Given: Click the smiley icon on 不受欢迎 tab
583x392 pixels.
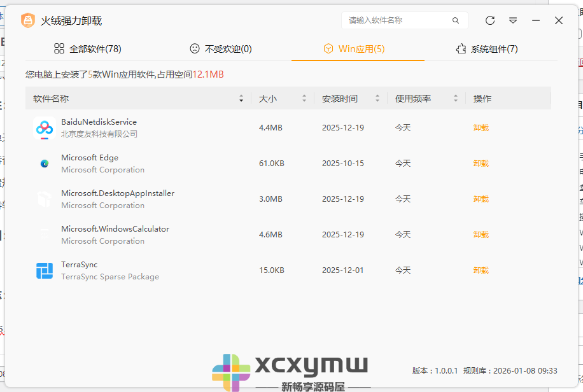Looking at the screenshot, I should coord(194,48).
